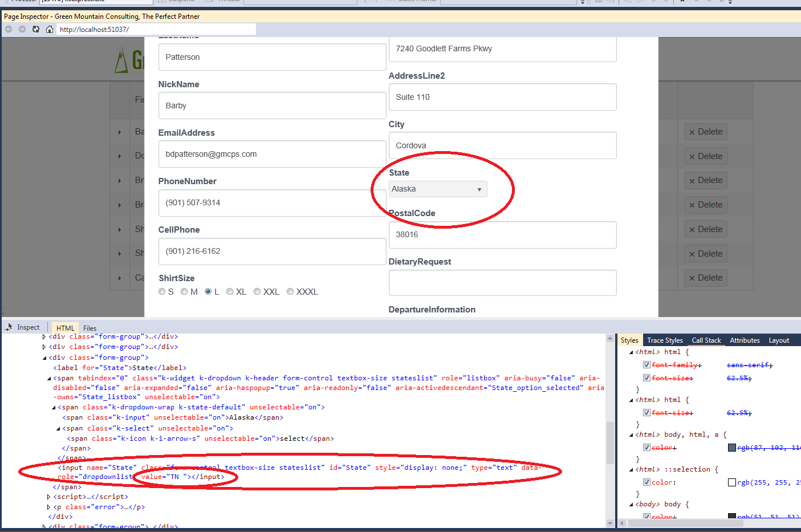Collapse the k-dropdown-wrap span node
This screenshot has height=532, width=801.
(x=54, y=408)
